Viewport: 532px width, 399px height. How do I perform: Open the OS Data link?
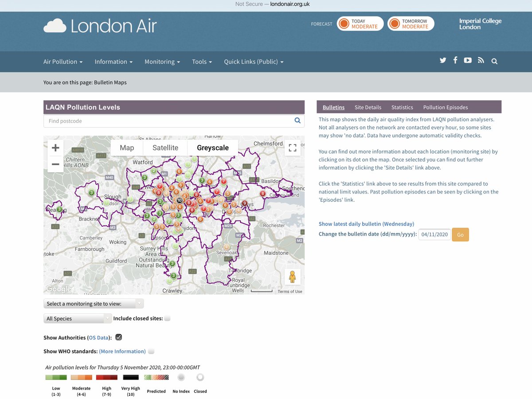pos(98,338)
